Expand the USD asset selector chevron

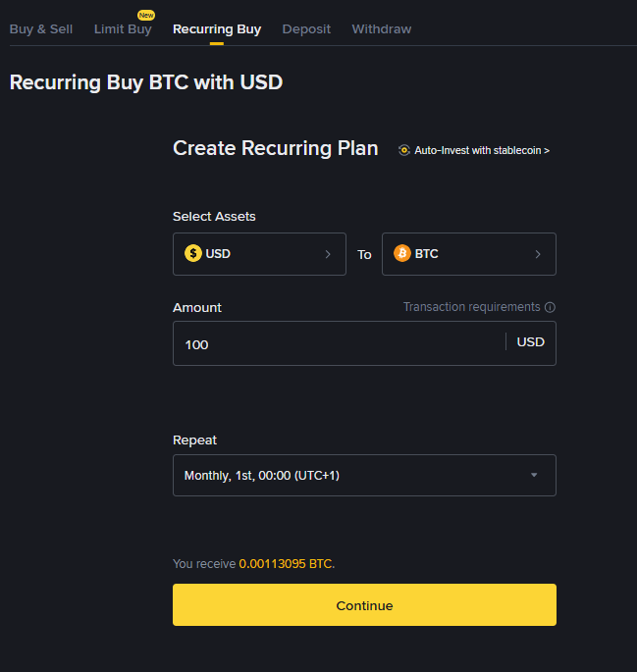coord(328,254)
